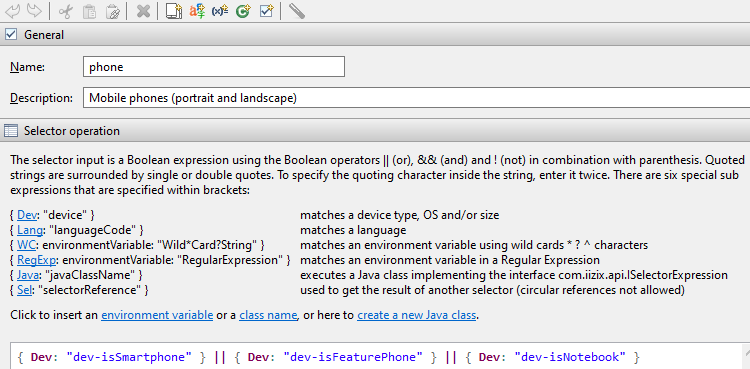This screenshot has height=369, width=750.
Task: Click the Paste clipboard icon
Action: (89, 11)
